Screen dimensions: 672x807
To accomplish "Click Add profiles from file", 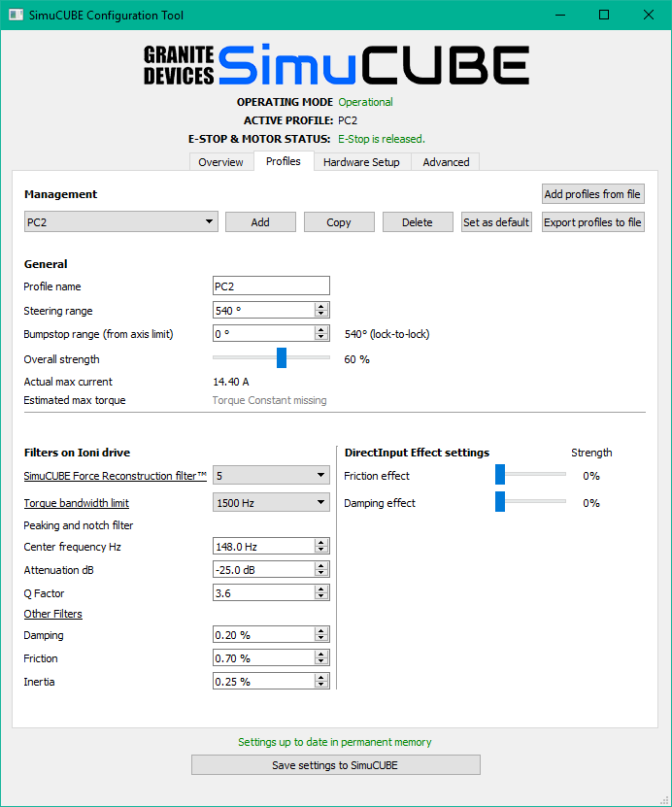I will click(592, 194).
